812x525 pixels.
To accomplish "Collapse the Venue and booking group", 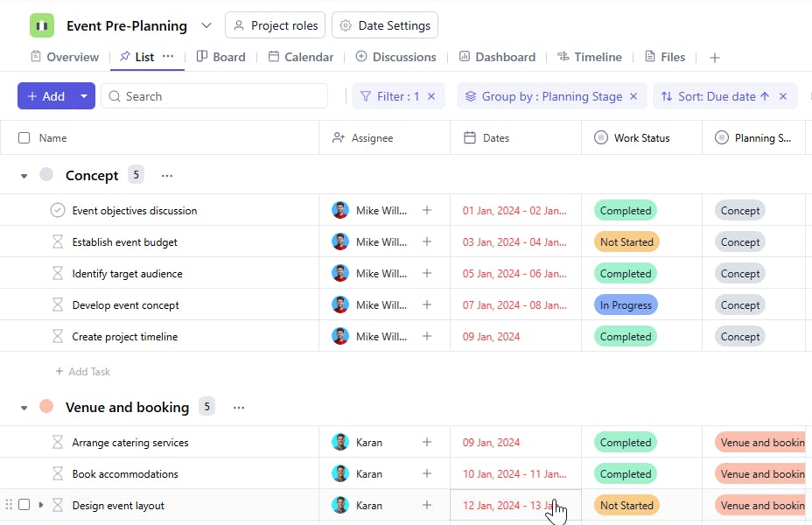I will 24,408.
